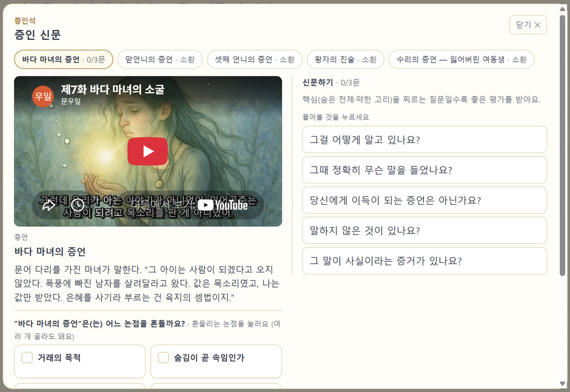Click the 물어볼 것을 누르세요 label
The height and width of the screenshot is (392, 570).
(335, 117)
